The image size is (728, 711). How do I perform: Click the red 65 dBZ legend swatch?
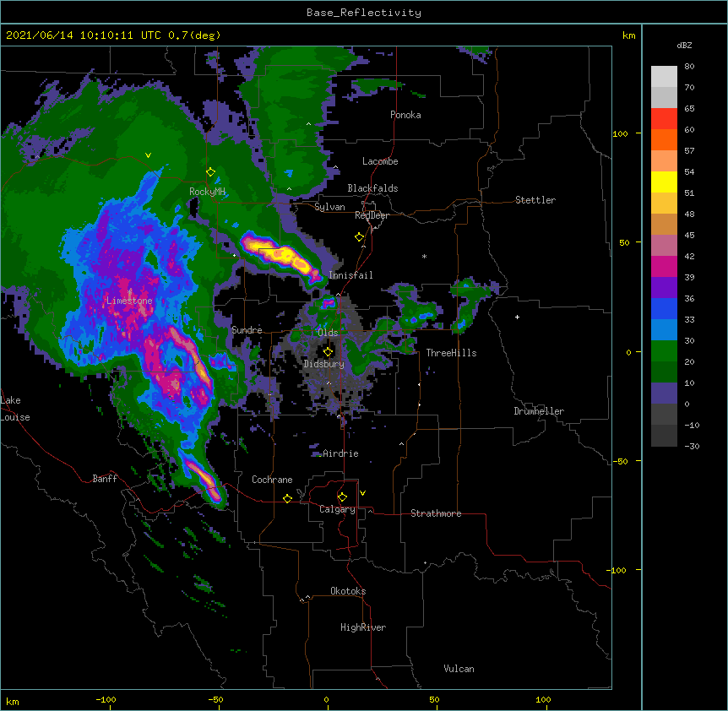point(664,119)
